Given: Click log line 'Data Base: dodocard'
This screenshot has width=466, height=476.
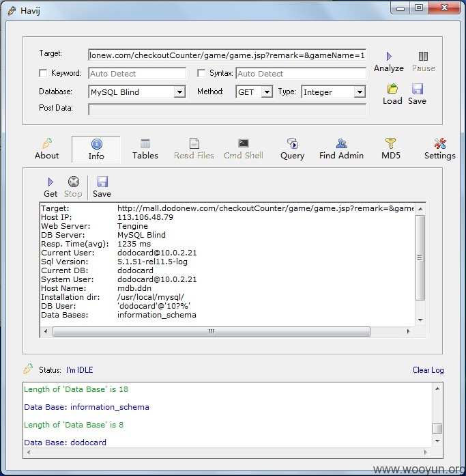Looking at the screenshot, I should pyautogui.click(x=65, y=443).
